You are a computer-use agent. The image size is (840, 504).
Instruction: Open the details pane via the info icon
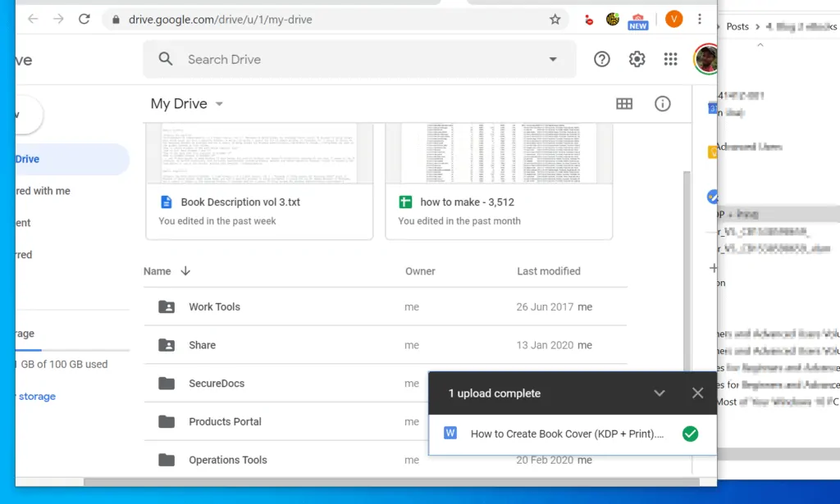(x=663, y=103)
